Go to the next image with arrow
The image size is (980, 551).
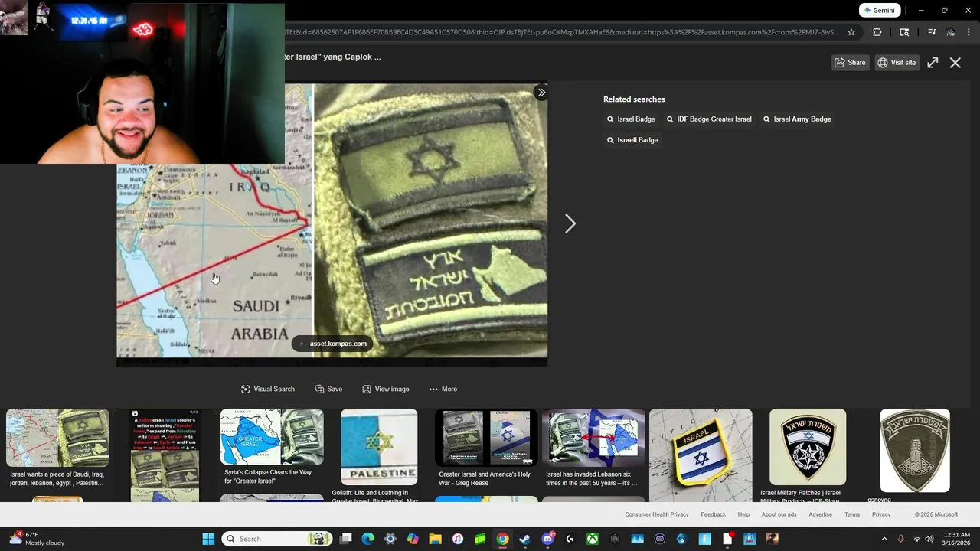click(x=570, y=223)
